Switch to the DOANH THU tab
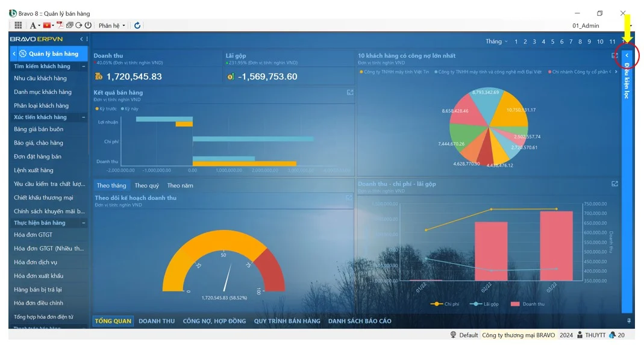The width and height of the screenshot is (644, 345). [x=156, y=321]
